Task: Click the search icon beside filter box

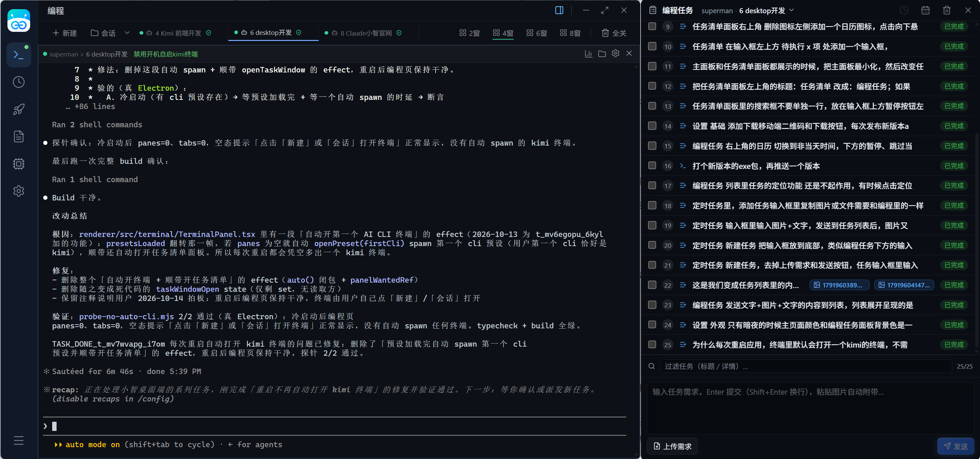Action: (652, 366)
